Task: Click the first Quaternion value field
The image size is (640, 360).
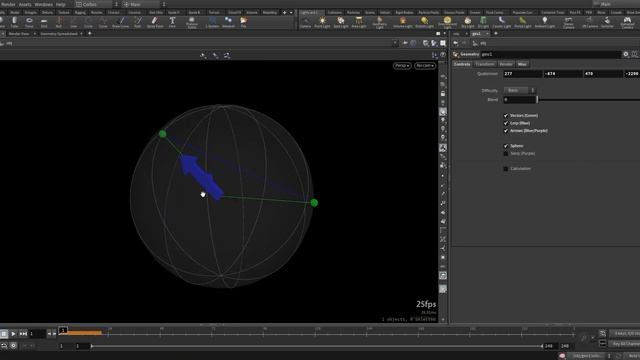Action: (522, 74)
